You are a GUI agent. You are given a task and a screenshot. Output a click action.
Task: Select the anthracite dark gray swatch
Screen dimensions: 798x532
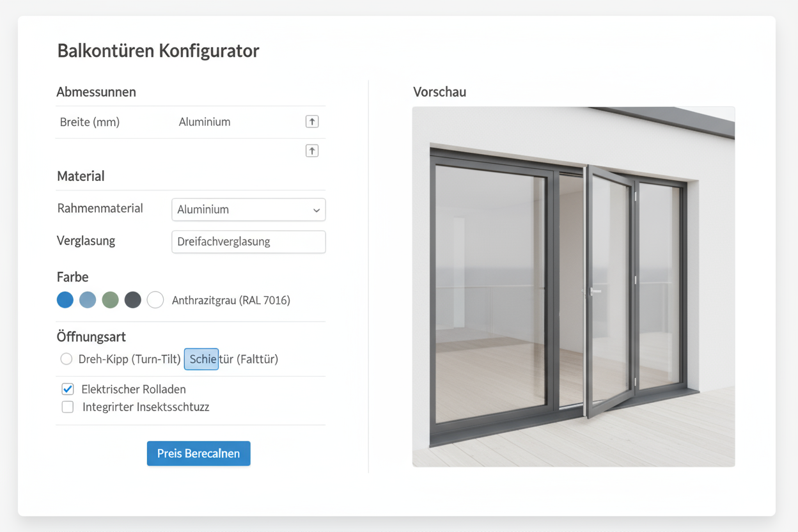coord(133,299)
